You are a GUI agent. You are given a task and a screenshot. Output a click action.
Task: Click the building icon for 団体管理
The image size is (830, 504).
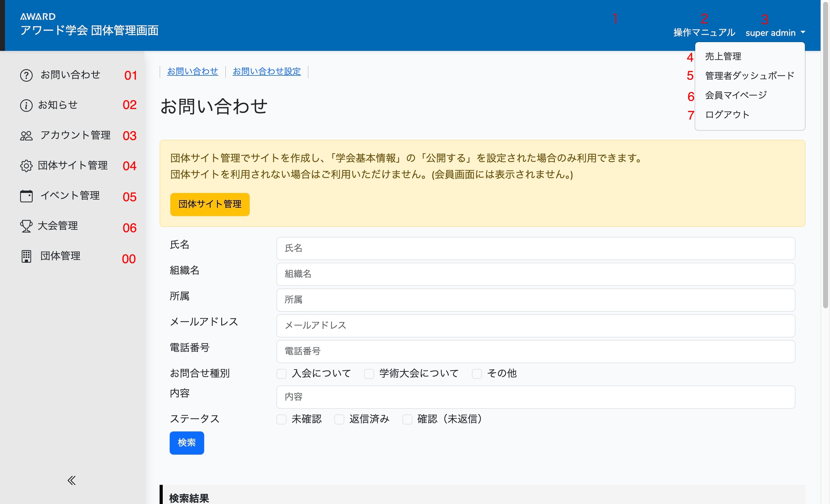point(26,256)
